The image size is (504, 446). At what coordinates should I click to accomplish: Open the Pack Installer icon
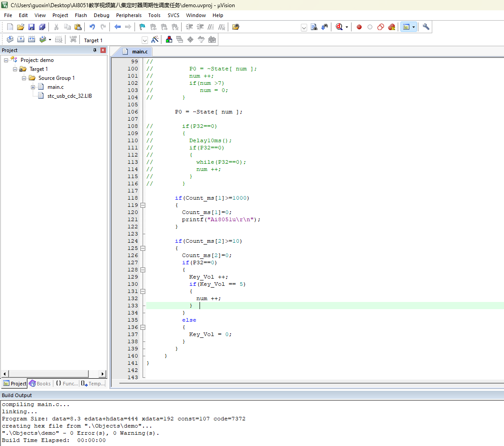[x=212, y=39]
